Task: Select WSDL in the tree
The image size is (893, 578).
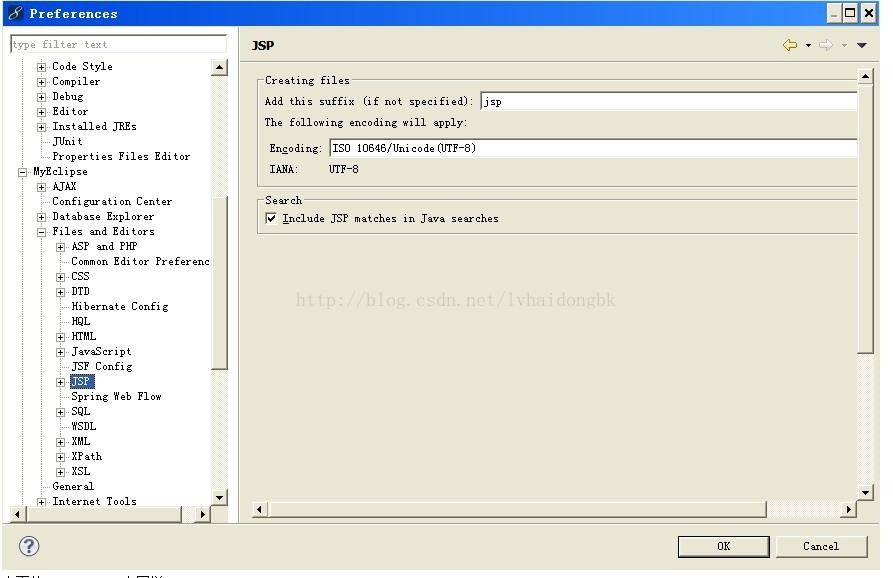Action: click(84, 426)
